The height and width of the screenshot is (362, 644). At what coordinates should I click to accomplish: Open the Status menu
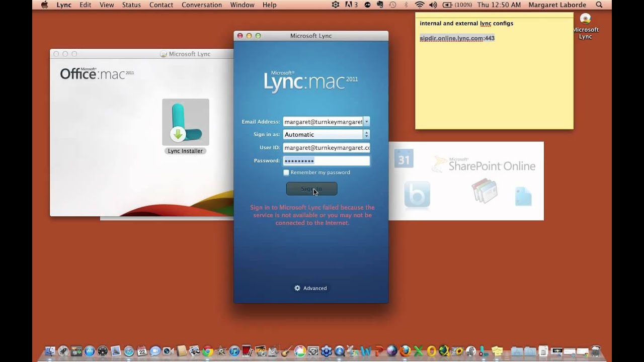click(131, 5)
